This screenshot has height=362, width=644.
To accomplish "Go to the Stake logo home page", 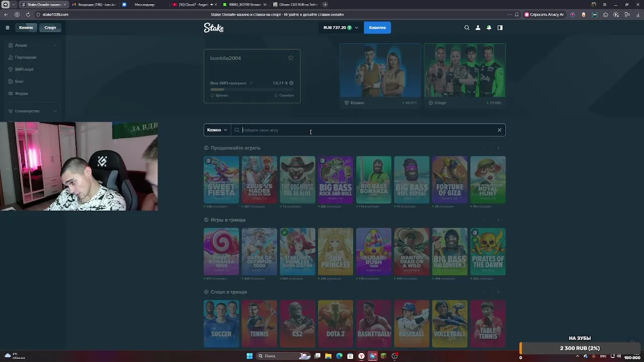I will pyautogui.click(x=214, y=28).
